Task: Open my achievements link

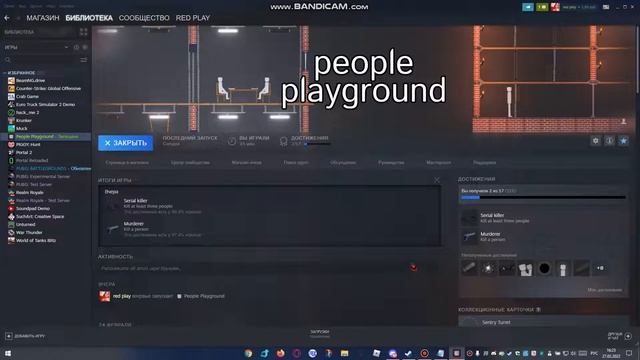Action: click(604, 290)
